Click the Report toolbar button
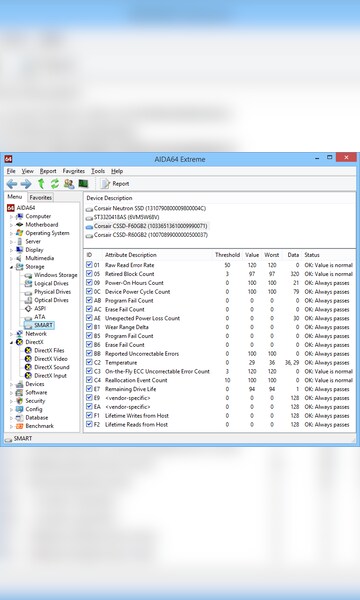 click(115, 184)
